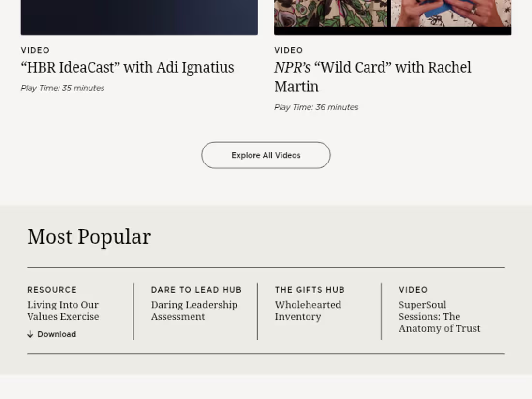
Task: Click the Wild Card video thumbnail
Action: click(x=393, y=17)
